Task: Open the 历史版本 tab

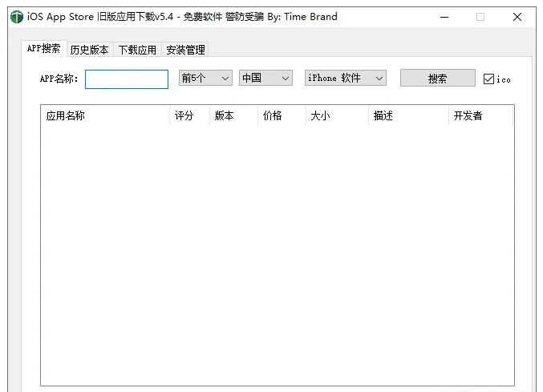Action: 90,50
